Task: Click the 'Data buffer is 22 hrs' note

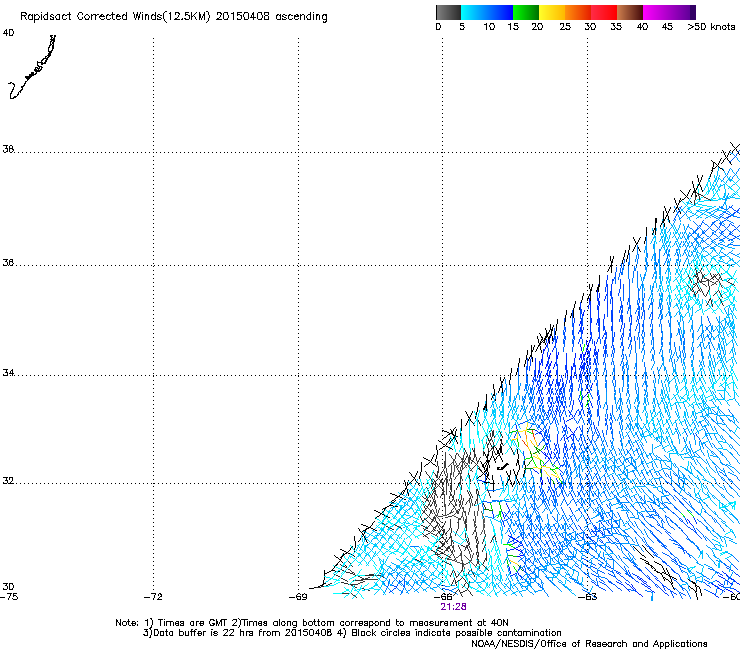Action: (x=204, y=633)
